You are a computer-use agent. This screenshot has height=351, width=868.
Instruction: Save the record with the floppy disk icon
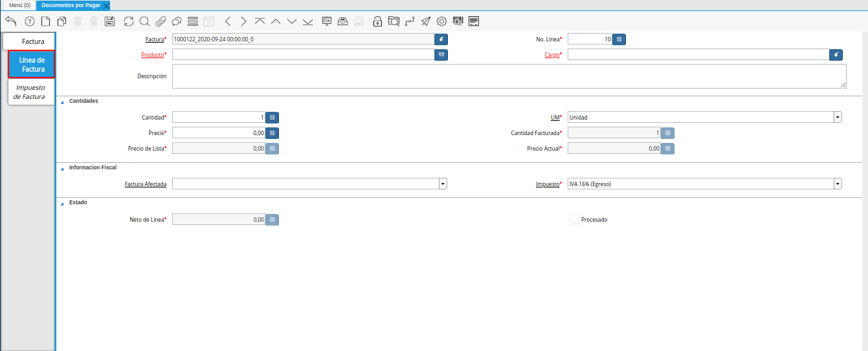coord(109,21)
